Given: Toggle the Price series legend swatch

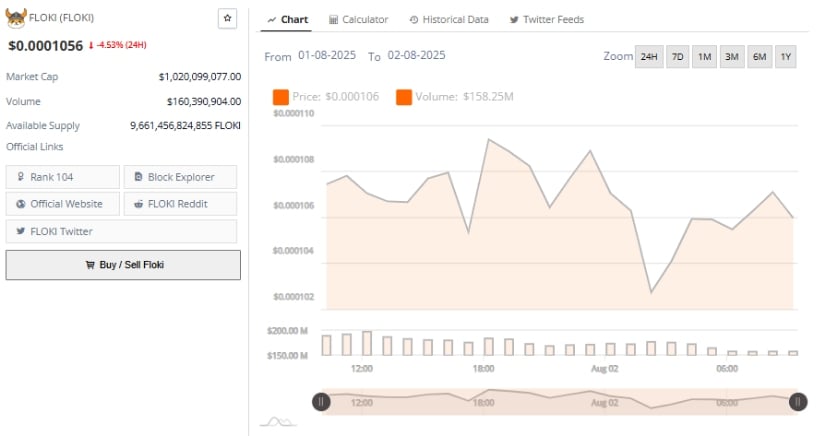Looking at the screenshot, I should (x=280, y=97).
